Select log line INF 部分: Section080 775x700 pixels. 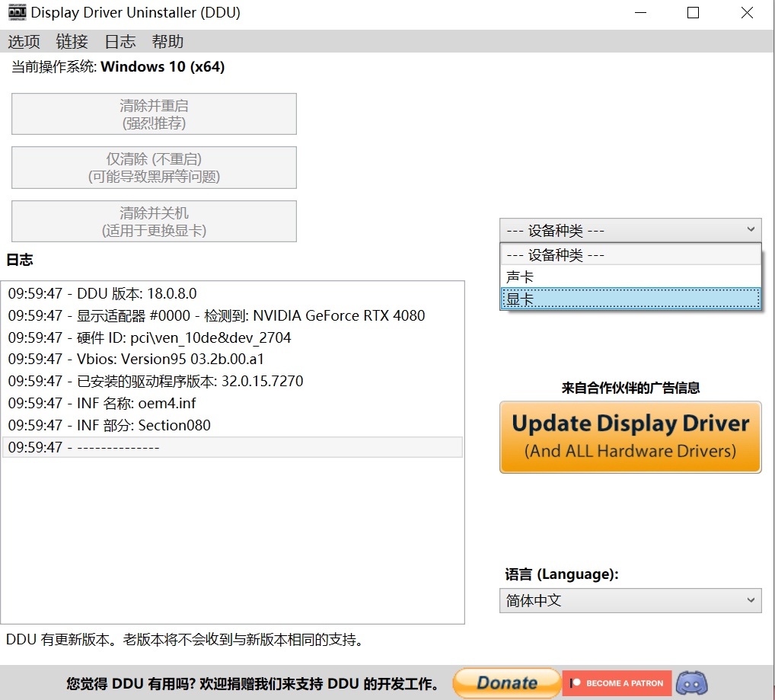pos(232,425)
